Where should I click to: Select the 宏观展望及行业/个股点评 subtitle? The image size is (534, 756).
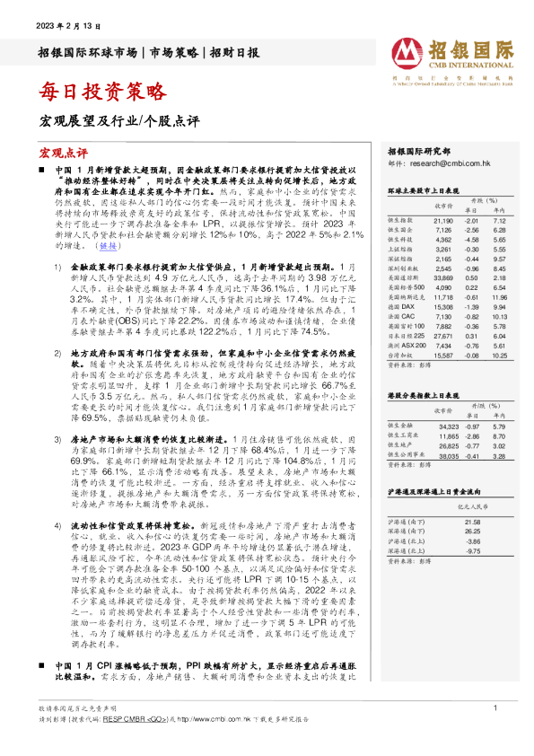pos(119,120)
